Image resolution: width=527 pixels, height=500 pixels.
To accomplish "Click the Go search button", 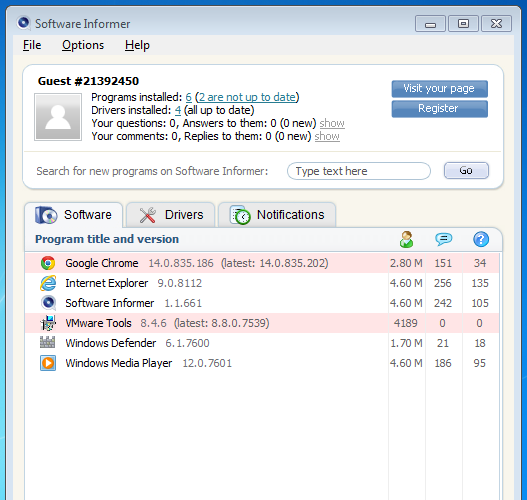I will coord(466,171).
